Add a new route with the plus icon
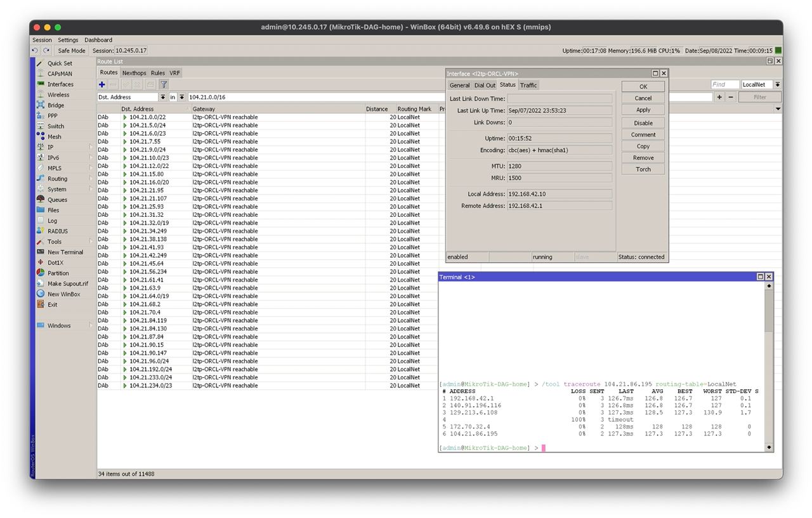 (102, 84)
